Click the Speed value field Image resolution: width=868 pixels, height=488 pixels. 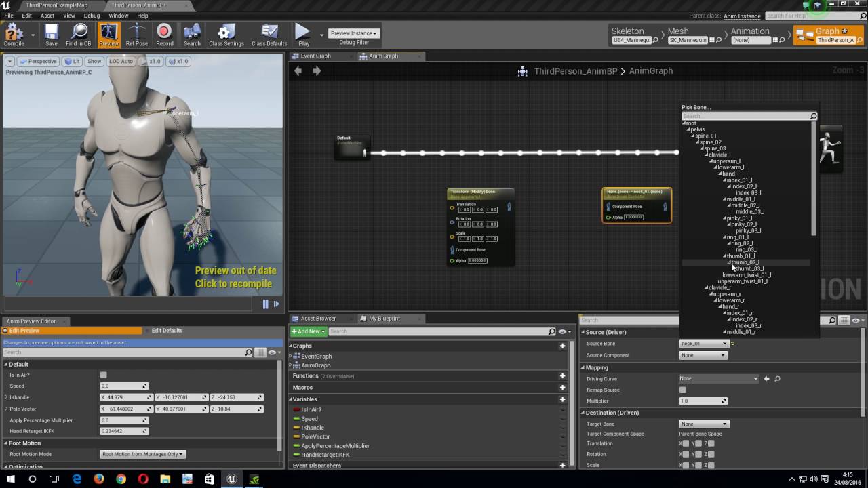[x=124, y=386]
